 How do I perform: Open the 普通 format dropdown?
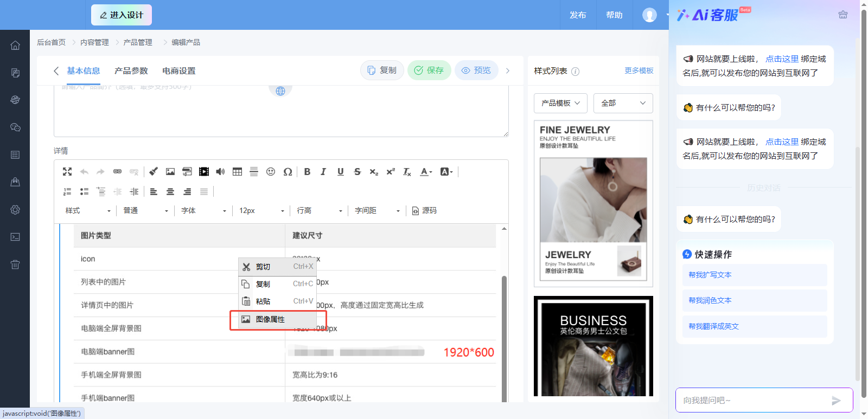(145, 211)
